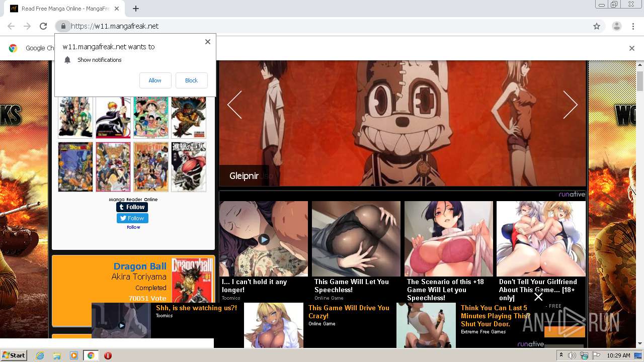Image resolution: width=644 pixels, height=362 pixels.
Task: Follow on Tumblr with the dark Follow button
Action: [x=132, y=207]
